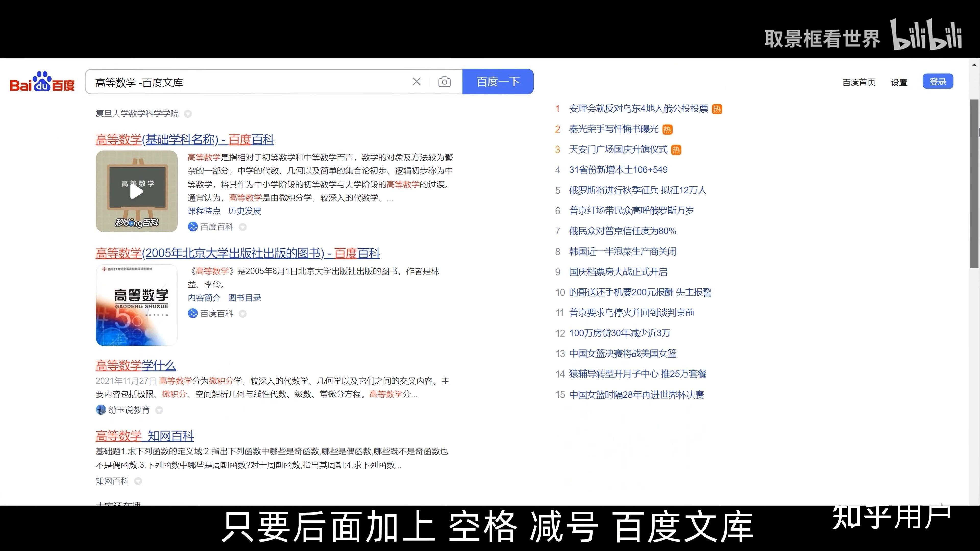Expand dropdown beside 纷玉说教育

(x=160, y=410)
